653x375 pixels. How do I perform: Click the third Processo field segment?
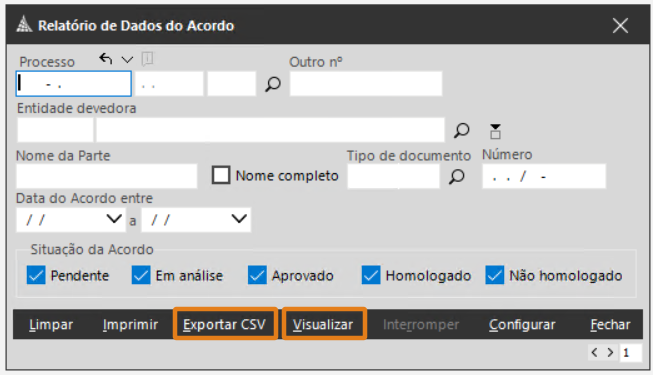(232, 84)
